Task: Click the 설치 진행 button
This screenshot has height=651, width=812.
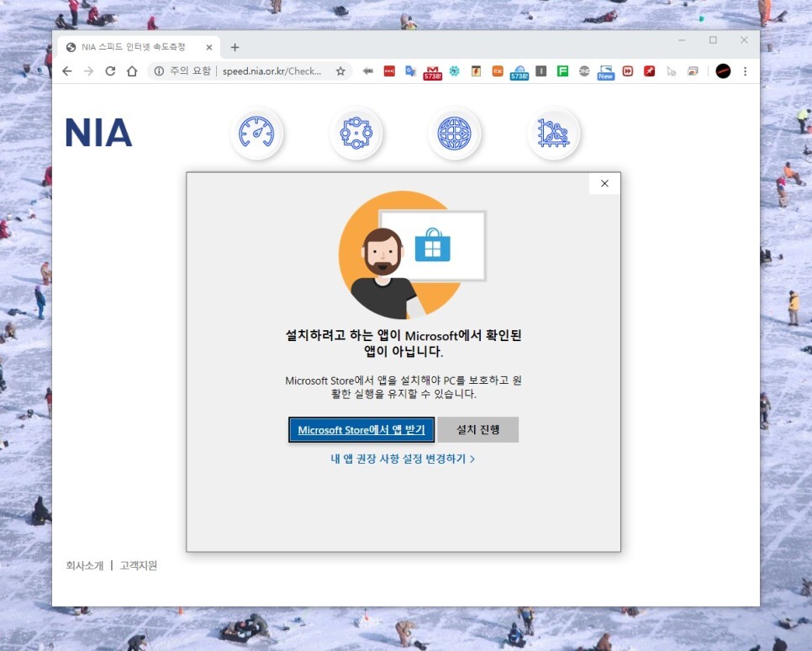Action: click(478, 429)
